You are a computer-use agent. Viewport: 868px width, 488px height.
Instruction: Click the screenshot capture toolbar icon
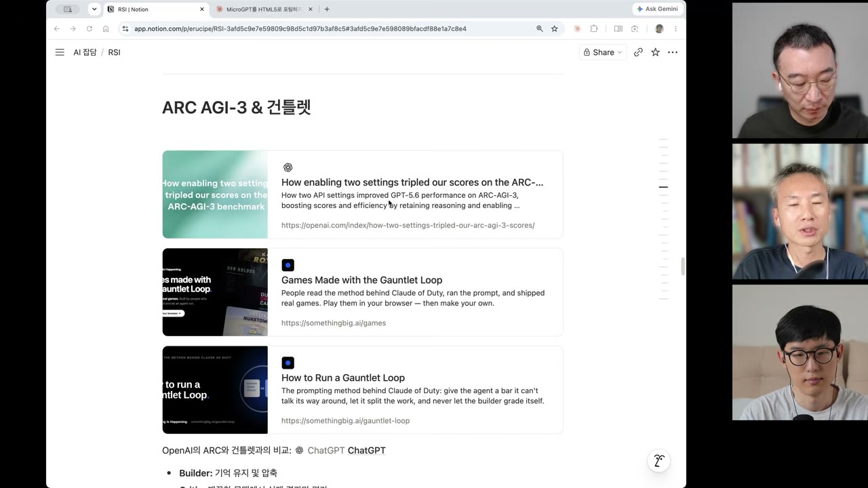[x=635, y=28]
